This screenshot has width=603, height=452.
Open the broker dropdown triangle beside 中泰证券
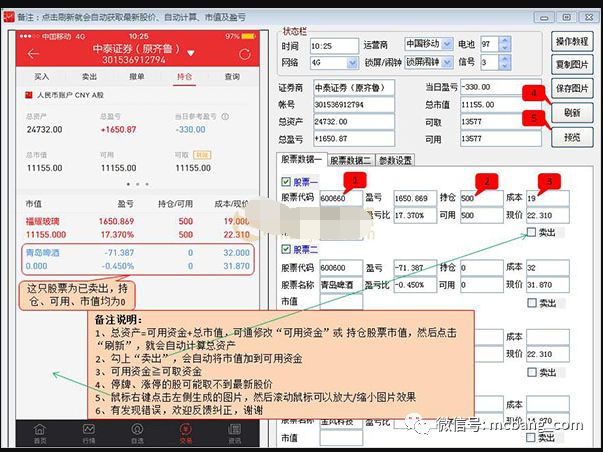(x=191, y=53)
